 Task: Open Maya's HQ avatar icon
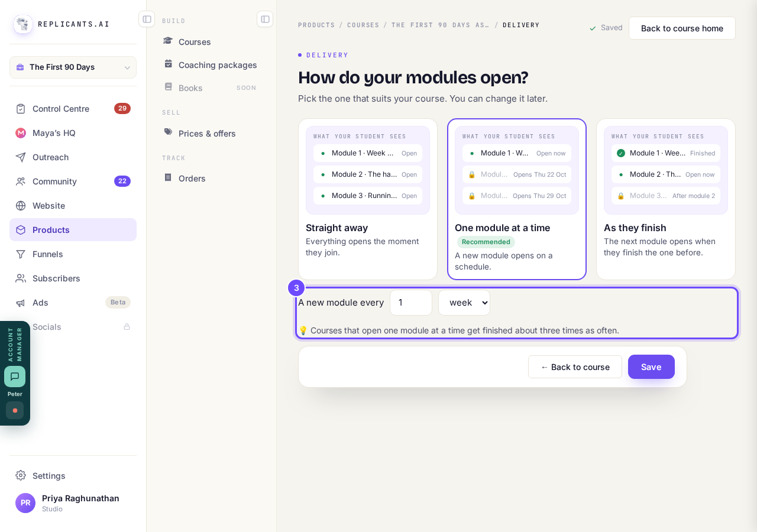point(21,133)
